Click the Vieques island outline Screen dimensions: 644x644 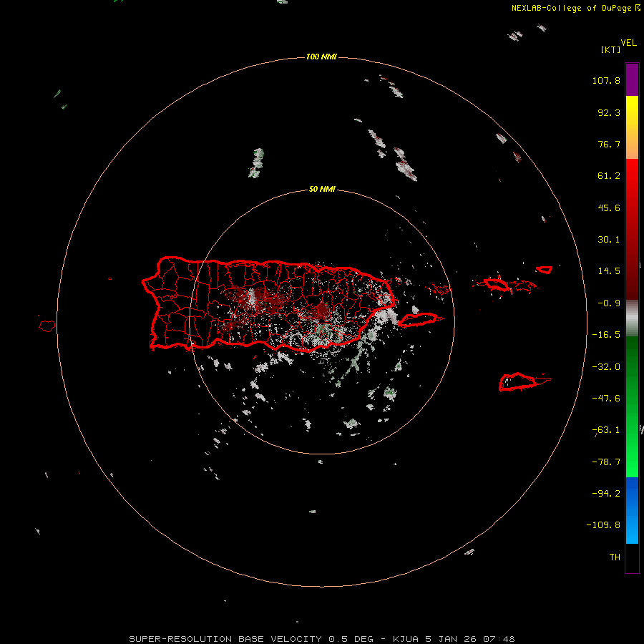(x=417, y=320)
